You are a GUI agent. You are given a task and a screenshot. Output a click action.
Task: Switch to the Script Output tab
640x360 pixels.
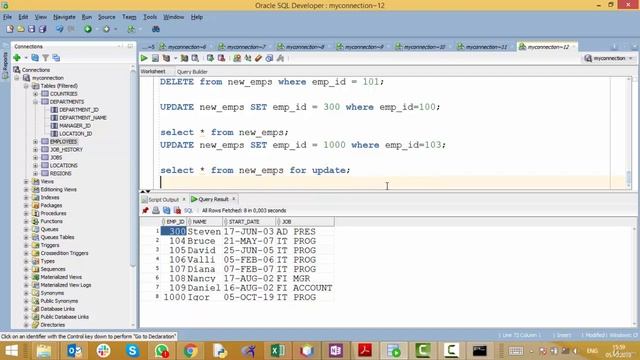pyautogui.click(x=163, y=199)
